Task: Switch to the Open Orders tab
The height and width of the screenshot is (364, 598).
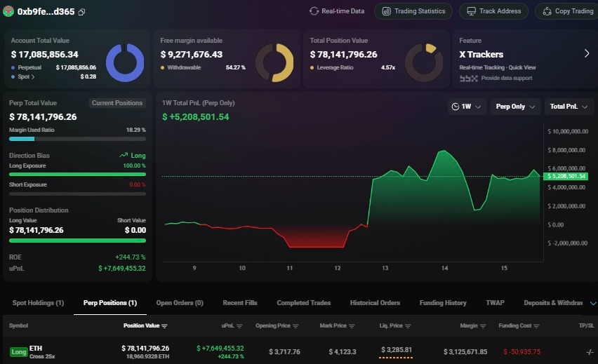Action: click(x=180, y=303)
